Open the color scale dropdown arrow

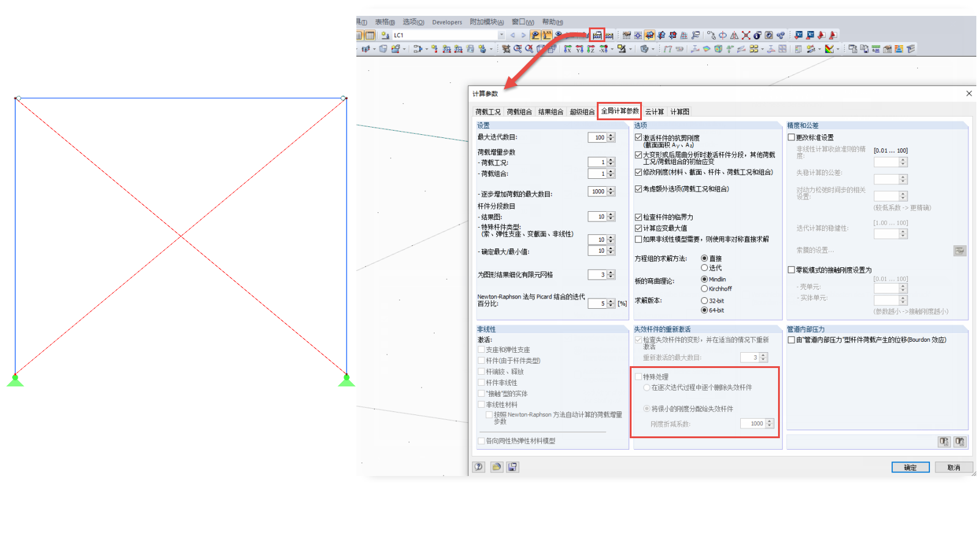tap(838, 49)
